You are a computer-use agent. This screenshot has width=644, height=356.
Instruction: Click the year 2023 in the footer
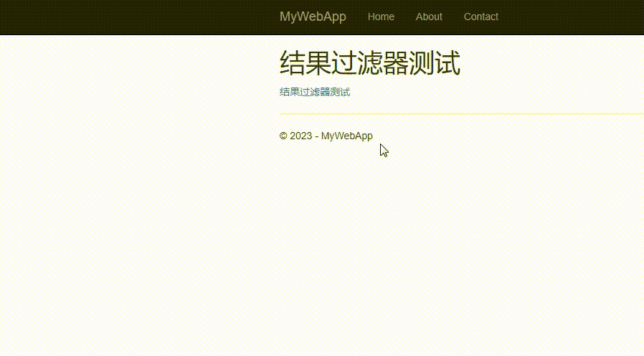click(x=301, y=136)
